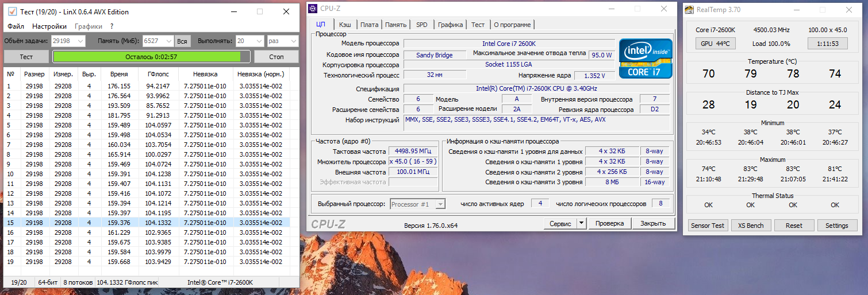868x295 pixels.
Task: Click the Load 100.0% reading in RealTemp
Action: click(771, 44)
